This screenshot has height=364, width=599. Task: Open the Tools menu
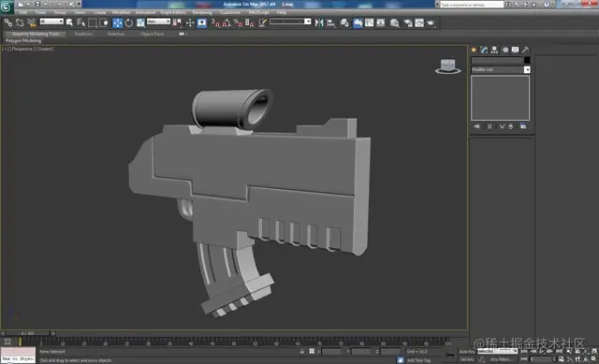coord(40,12)
